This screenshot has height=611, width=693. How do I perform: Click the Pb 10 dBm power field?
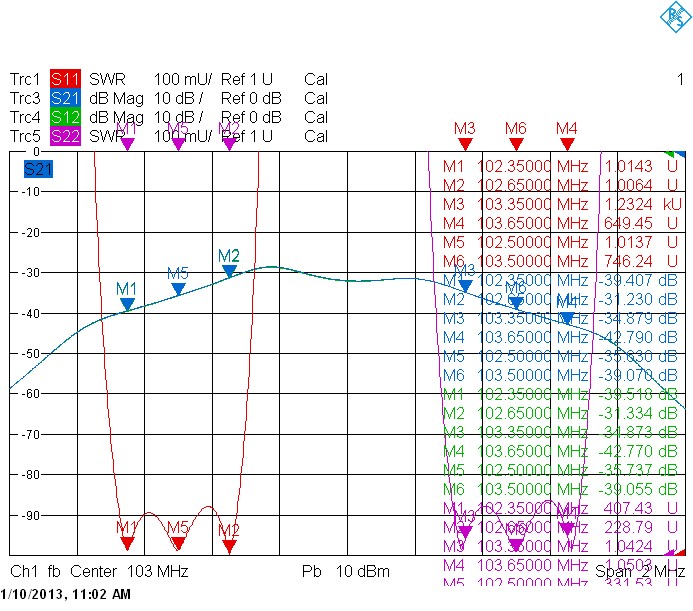(346, 571)
